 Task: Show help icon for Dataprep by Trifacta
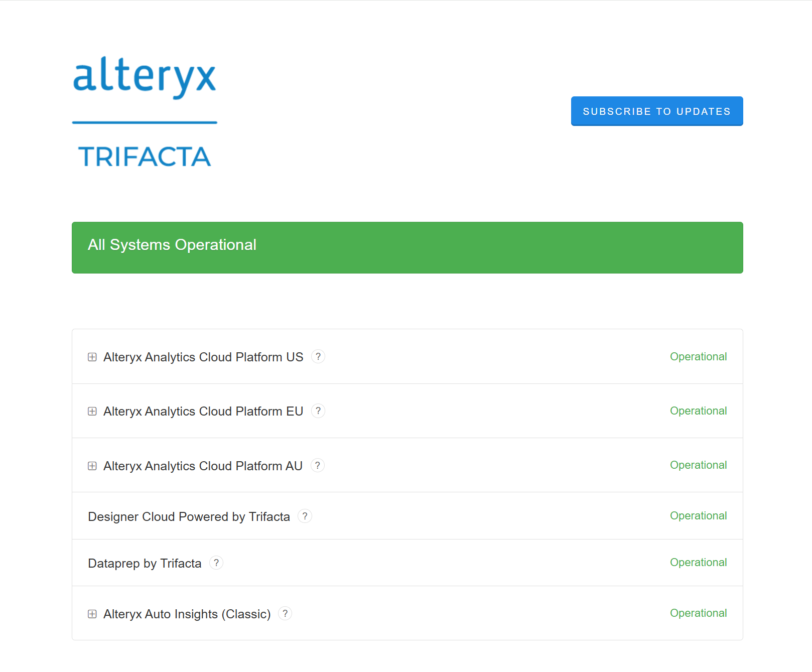point(216,563)
